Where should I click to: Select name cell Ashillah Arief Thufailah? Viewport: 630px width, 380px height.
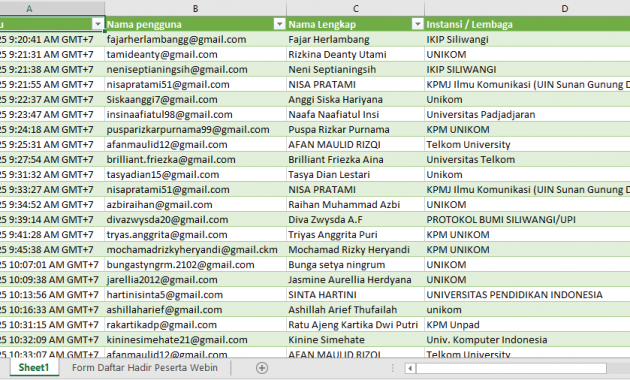tap(356, 310)
